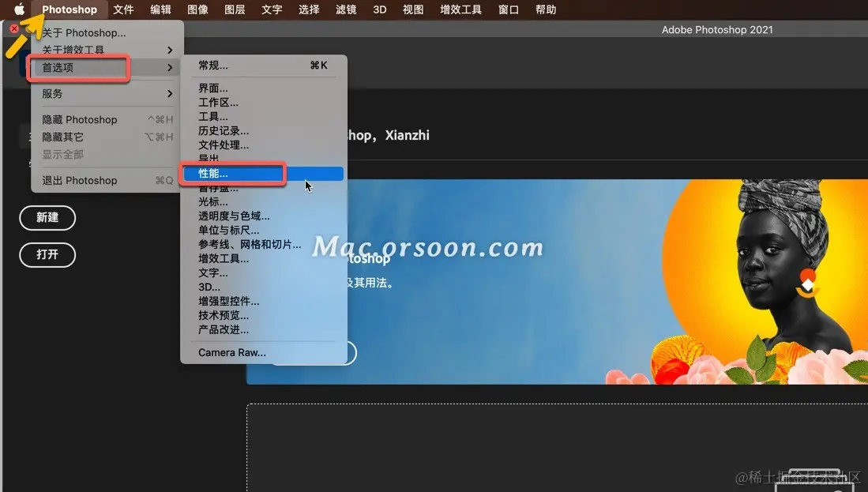Open the 选择 menu

tap(309, 9)
